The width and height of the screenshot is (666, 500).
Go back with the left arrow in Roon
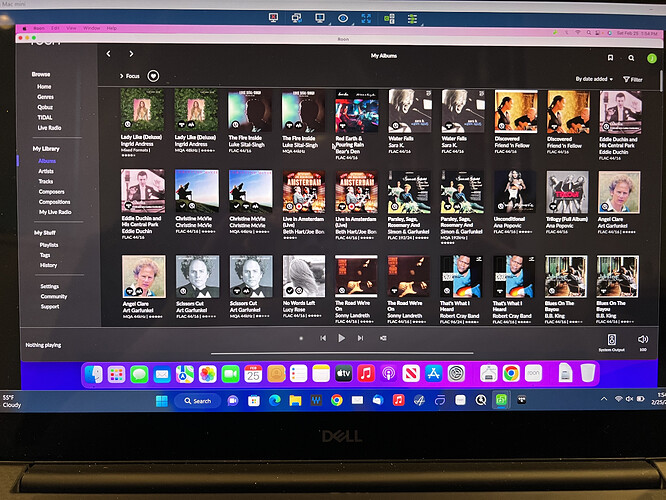(109, 54)
